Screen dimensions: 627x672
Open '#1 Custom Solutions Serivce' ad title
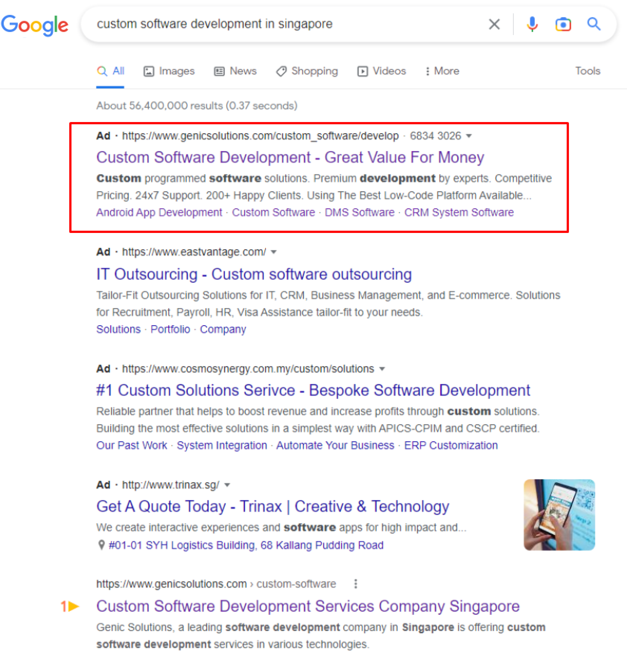pos(313,390)
